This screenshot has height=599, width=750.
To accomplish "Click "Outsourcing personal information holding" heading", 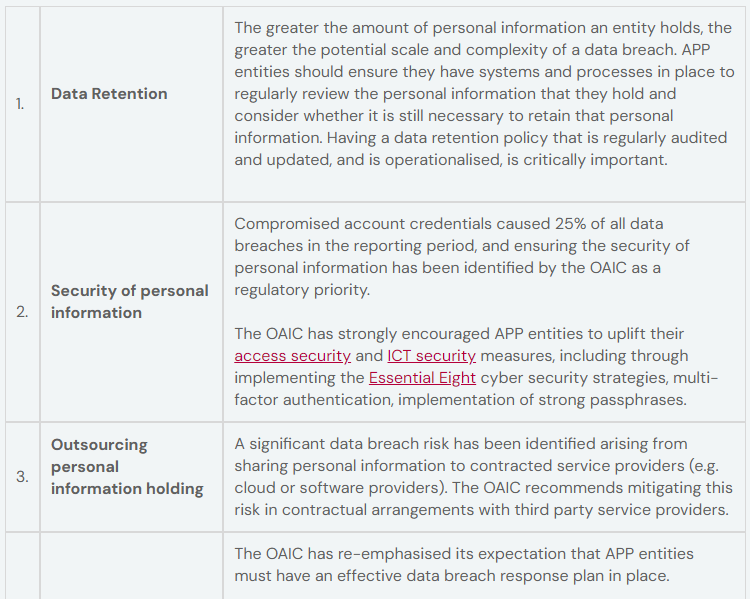I will pos(127,466).
